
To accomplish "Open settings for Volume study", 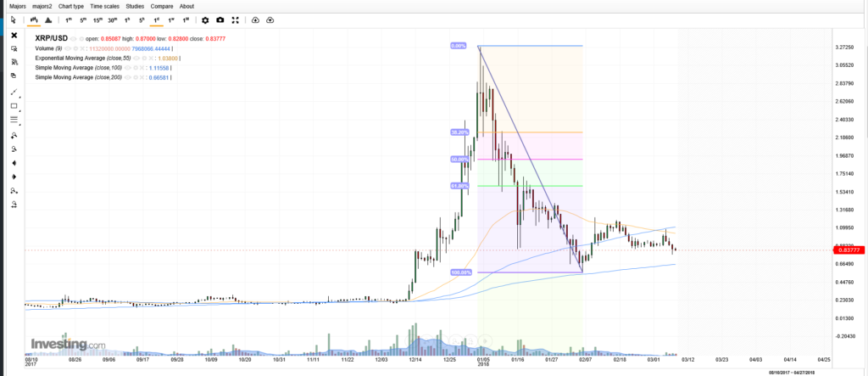I will pos(75,48).
